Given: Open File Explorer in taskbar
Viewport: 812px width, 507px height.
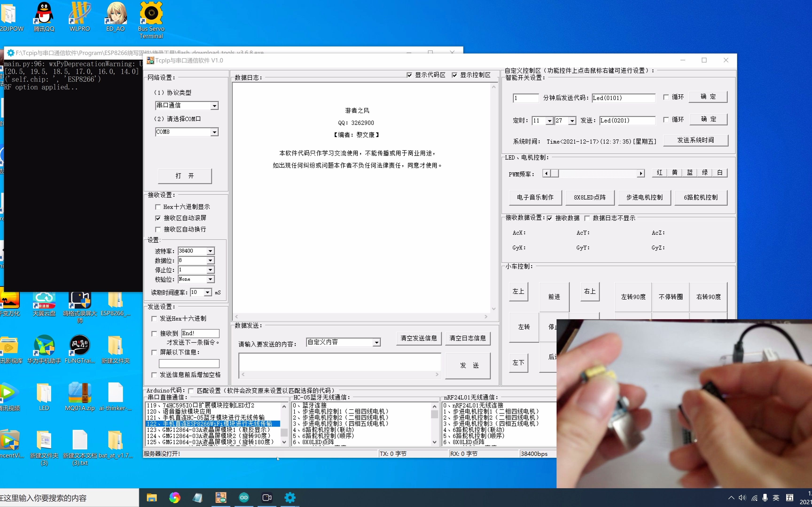Looking at the screenshot, I should pyautogui.click(x=152, y=497).
